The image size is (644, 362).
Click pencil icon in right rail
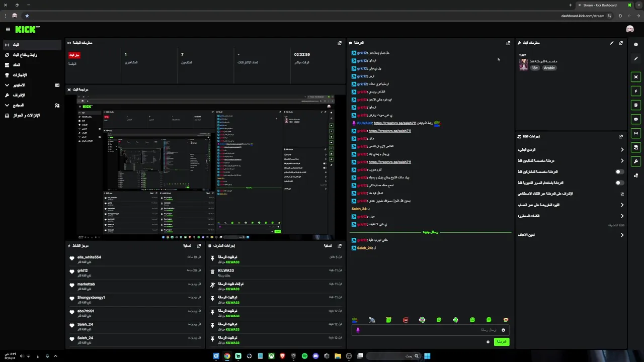[636, 59]
